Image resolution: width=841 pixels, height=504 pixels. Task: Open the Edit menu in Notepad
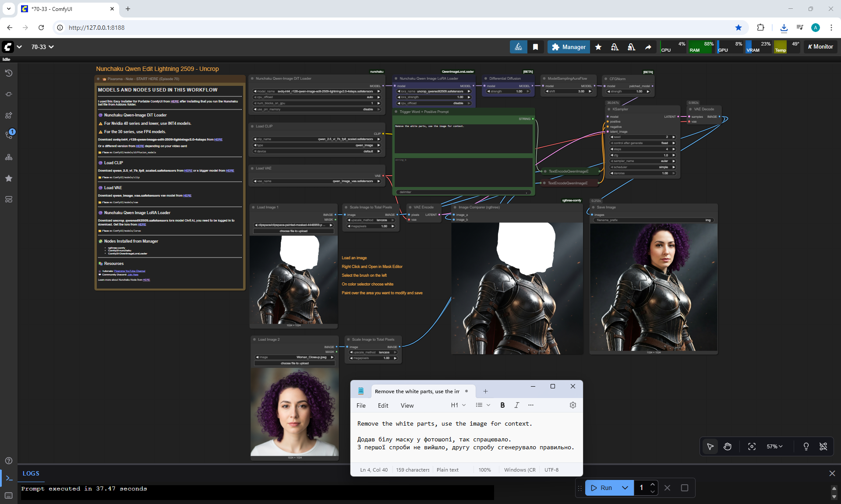383,405
